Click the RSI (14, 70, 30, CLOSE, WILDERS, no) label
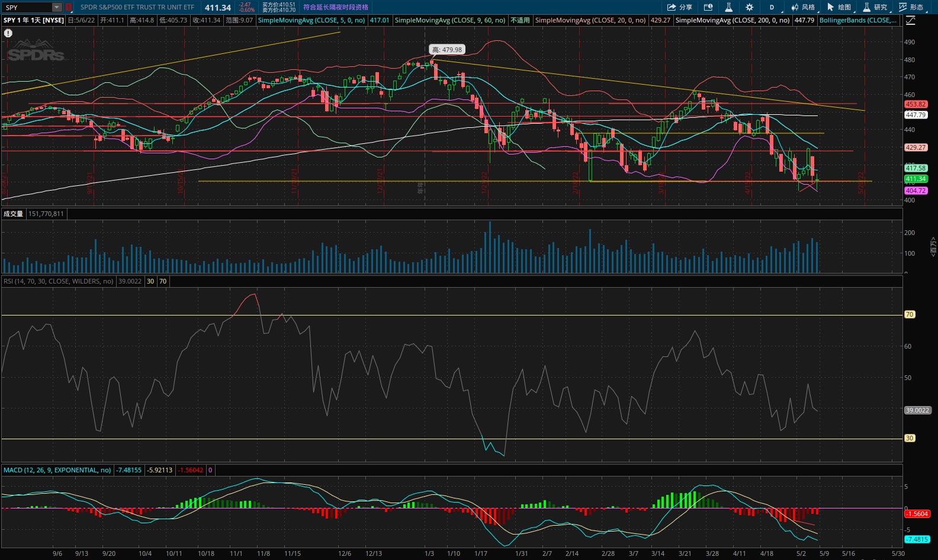The image size is (938, 560). (x=58, y=281)
